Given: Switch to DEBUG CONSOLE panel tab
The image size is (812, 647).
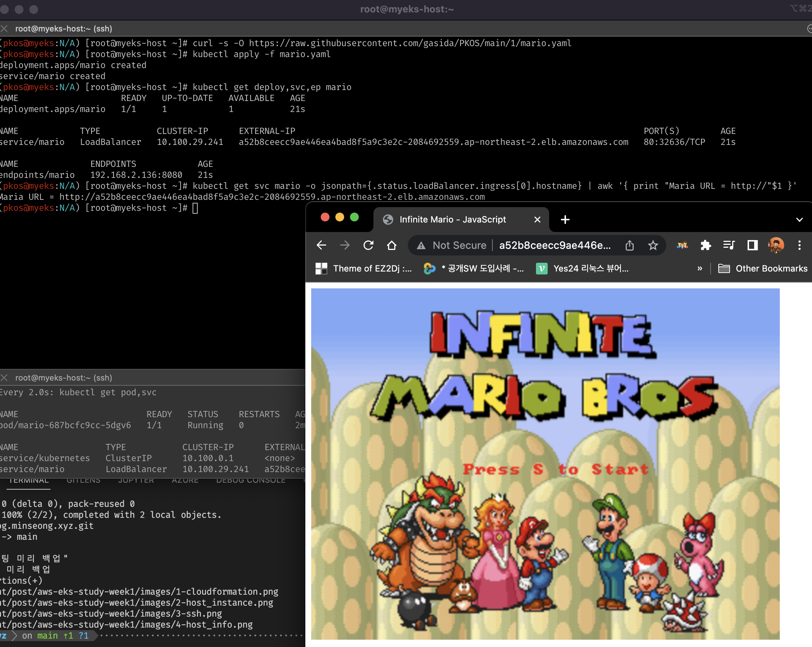Looking at the screenshot, I should pos(251,480).
